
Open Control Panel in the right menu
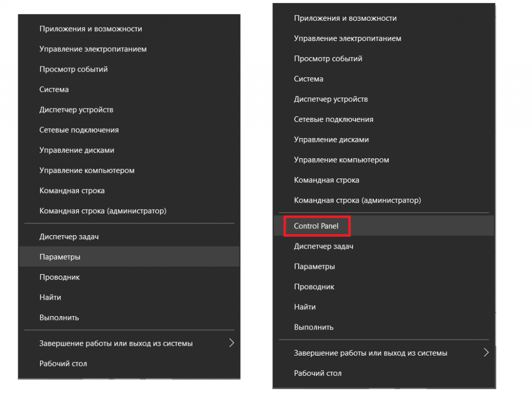click(316, 226)
